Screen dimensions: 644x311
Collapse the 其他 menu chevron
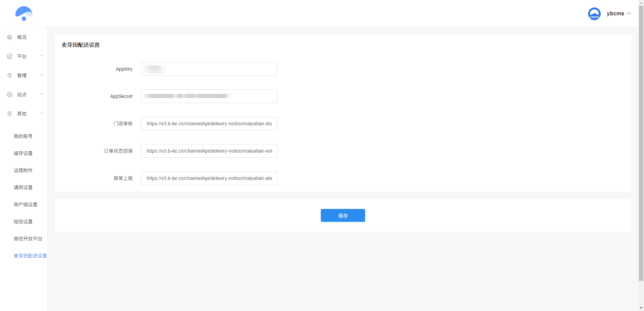(x=42, y=113)
